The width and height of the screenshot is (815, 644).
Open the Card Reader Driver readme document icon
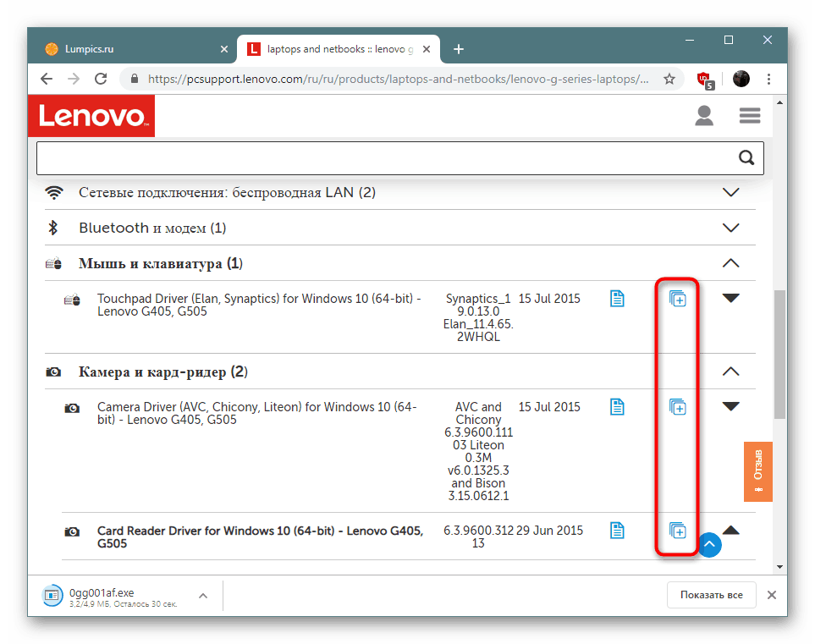click(x=617, y=531)
